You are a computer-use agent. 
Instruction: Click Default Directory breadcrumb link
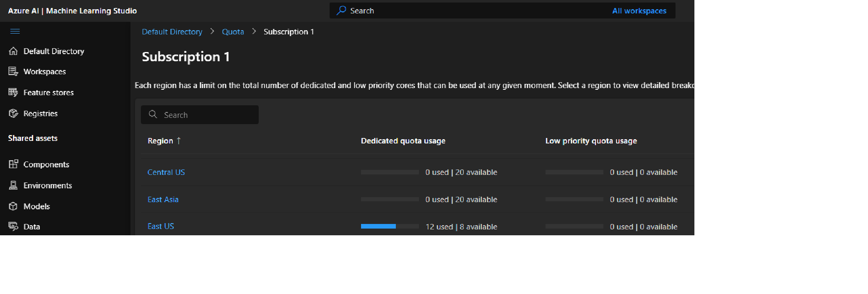point(172,32)
